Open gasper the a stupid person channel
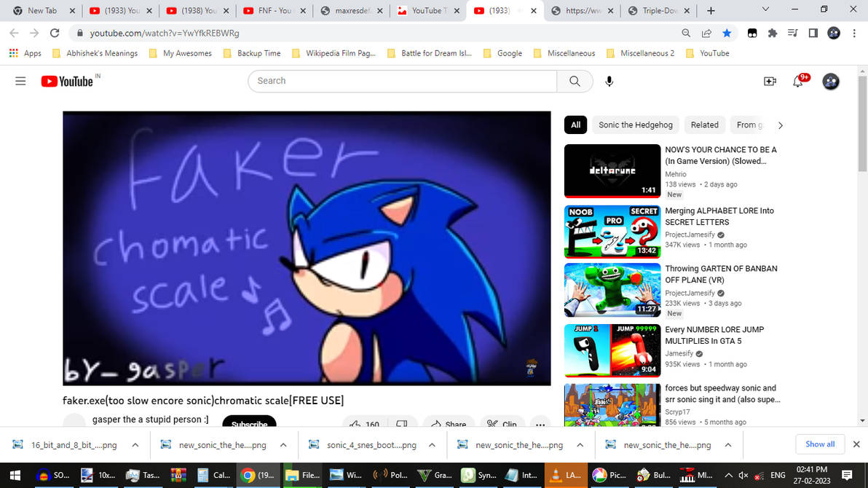The height and width of the screenshot is (488, 868). click(151, 420)
